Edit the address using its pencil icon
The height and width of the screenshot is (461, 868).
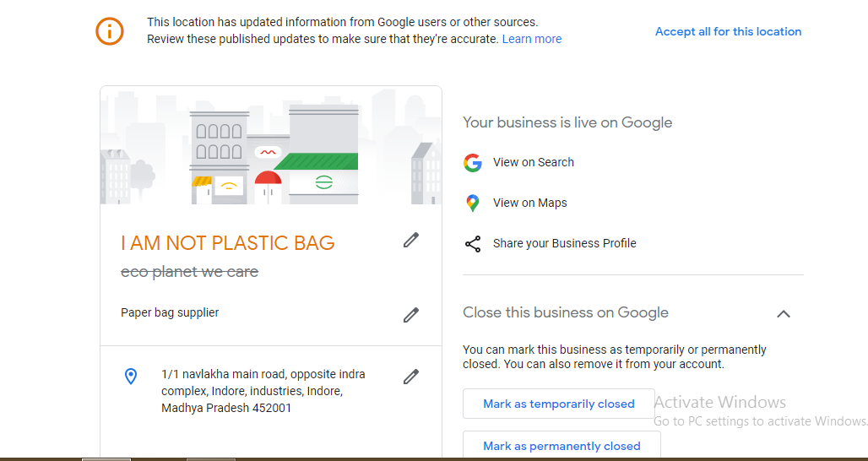[411, 377]
